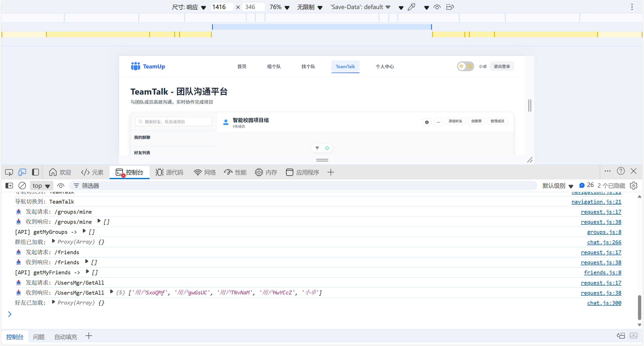Switch to the 网络 Network panel
This screenshot has width=644, height=346.
[205, 172]
